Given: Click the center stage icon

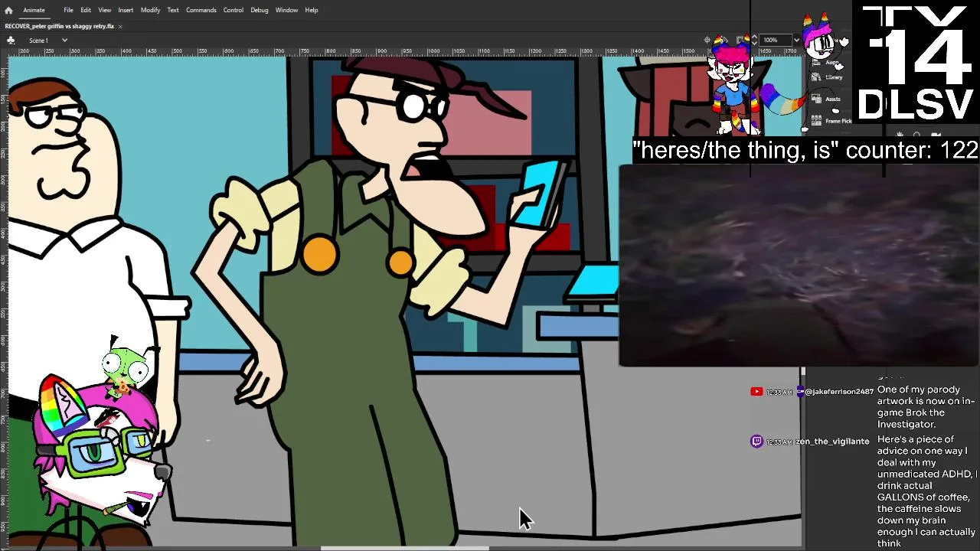Looking at the screenshot, I should click(x=707, y=40).
